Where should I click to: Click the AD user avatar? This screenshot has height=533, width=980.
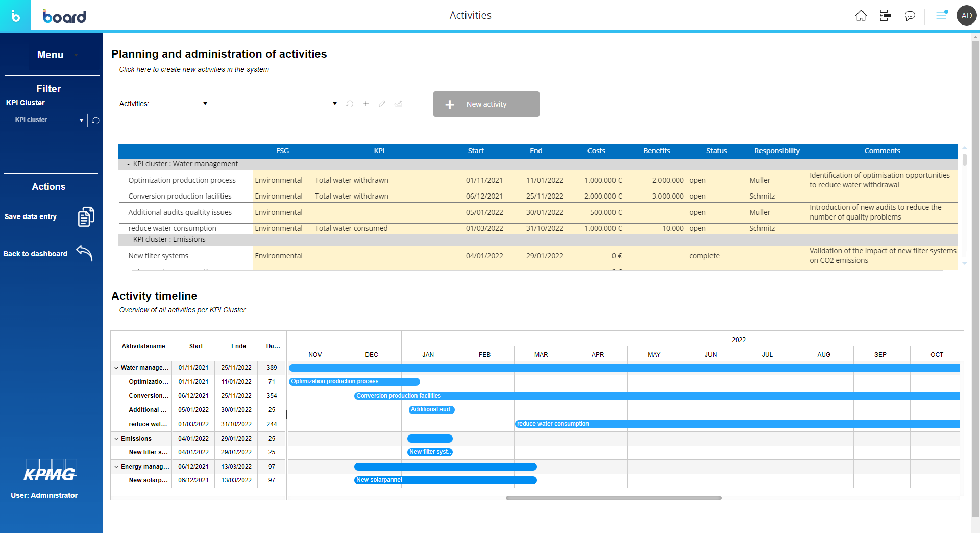click(966, 16)
